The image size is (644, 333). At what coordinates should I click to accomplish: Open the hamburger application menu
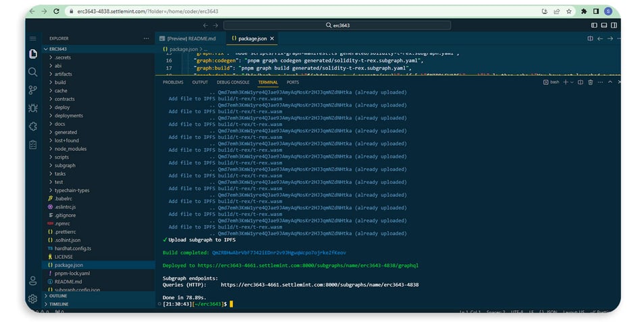pos(33,38)
